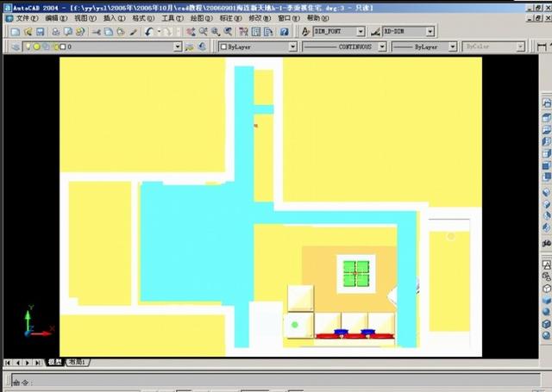Select the Match Properties brush icon
The width and height of the screenshot is (552, 392).
[x=133, y=32]
